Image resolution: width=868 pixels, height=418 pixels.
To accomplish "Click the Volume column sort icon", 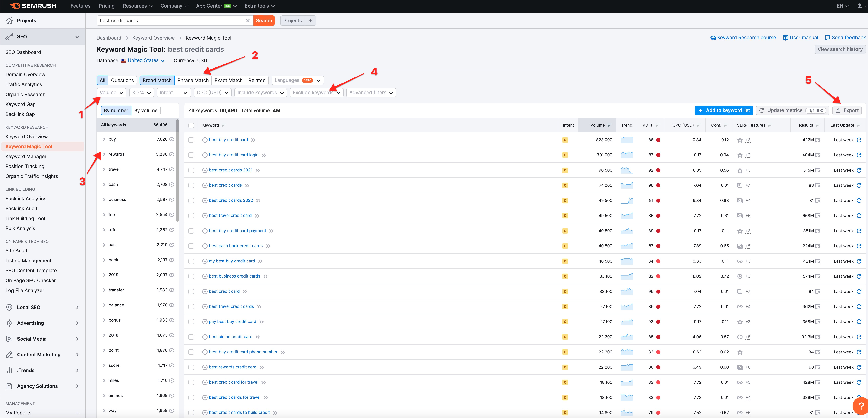I will pyautogui.click(x=609, y=125).
